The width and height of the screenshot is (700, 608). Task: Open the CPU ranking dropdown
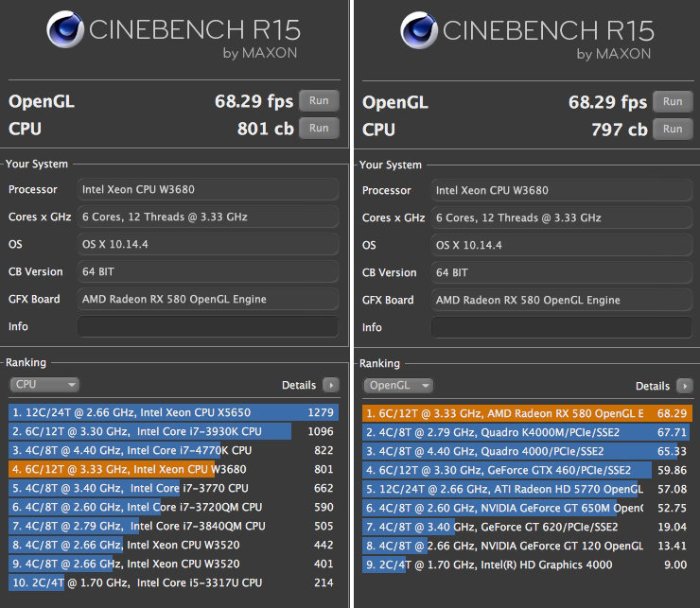tap(44, 385)
